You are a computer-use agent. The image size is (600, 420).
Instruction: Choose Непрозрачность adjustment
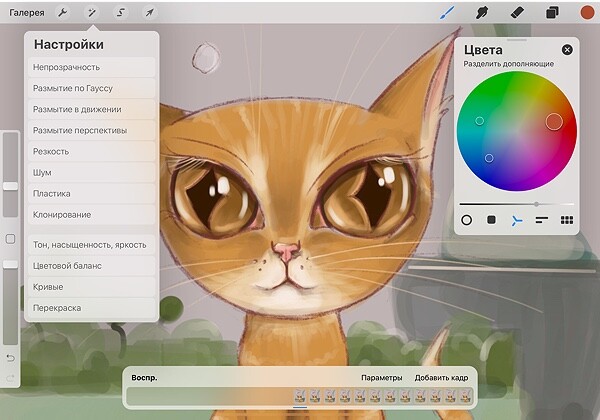tap(91, 67)
